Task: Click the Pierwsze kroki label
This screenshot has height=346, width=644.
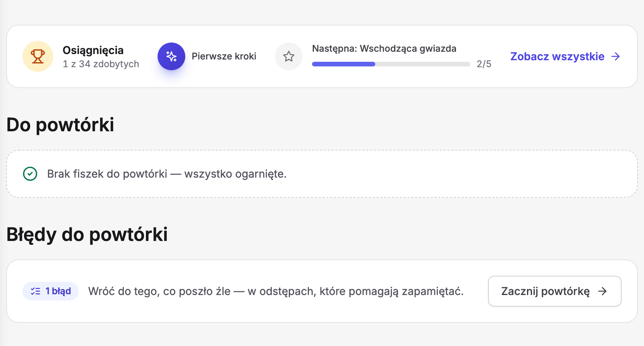Action: coord(224,56)
